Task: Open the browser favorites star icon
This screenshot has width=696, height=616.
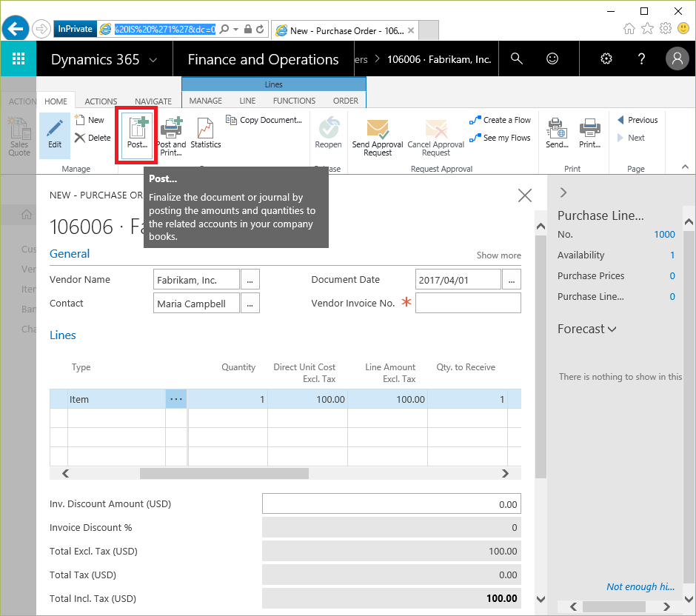Action: tap(648, 29)
